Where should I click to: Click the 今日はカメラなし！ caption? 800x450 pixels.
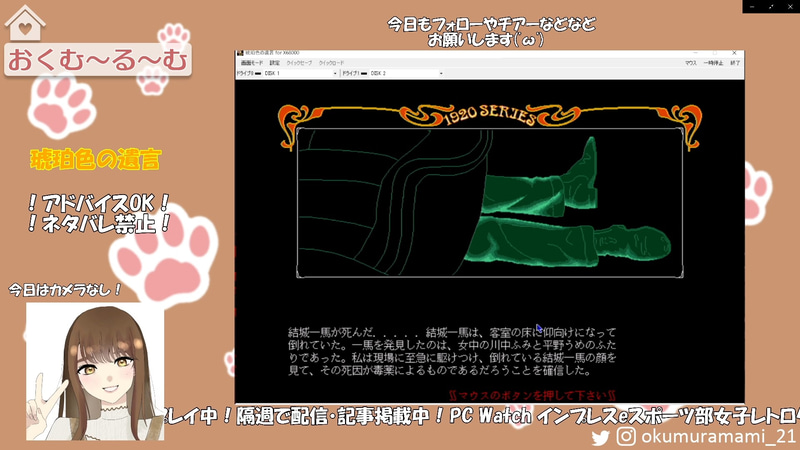(65, 290)
